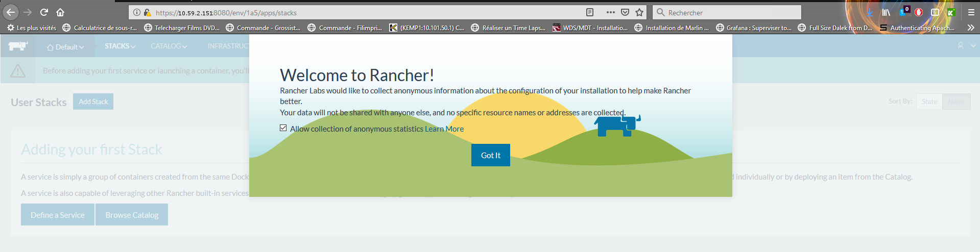
Task: Open the Firefox downloads panel
Action: [870, 12]
